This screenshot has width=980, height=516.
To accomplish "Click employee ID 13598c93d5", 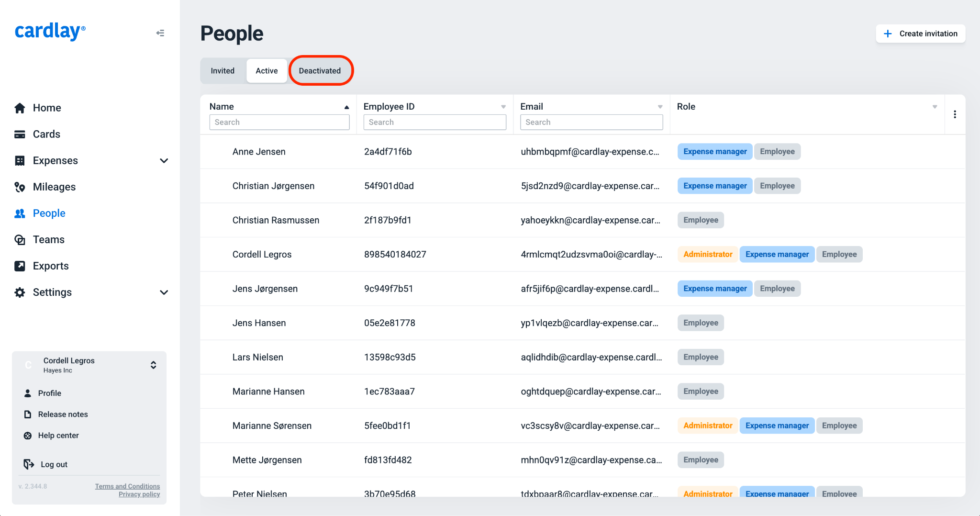I will [x=390, y=357].
